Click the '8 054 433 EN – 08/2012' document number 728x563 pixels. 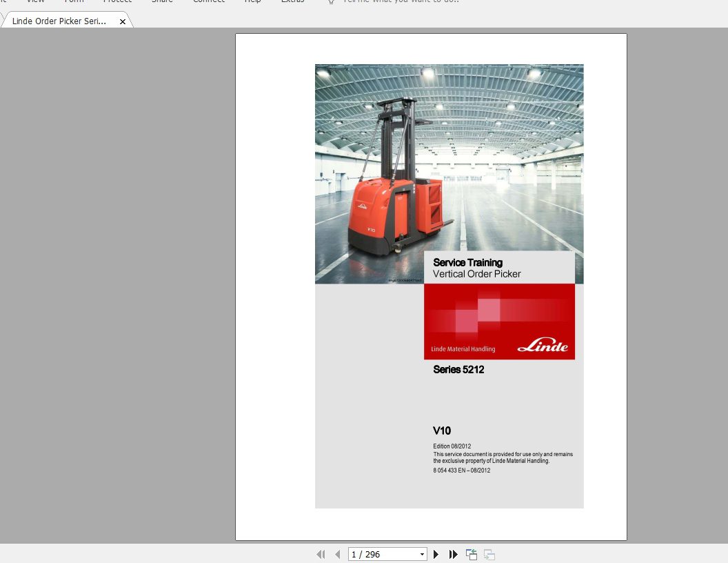coord(461,470)
